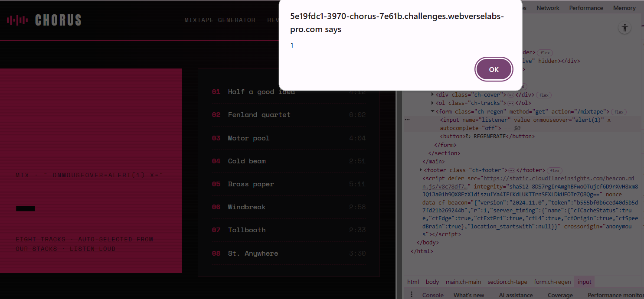Open the What's new drawer tab
This screenshot has height=299, width=644.
click(x=469, y=295)
